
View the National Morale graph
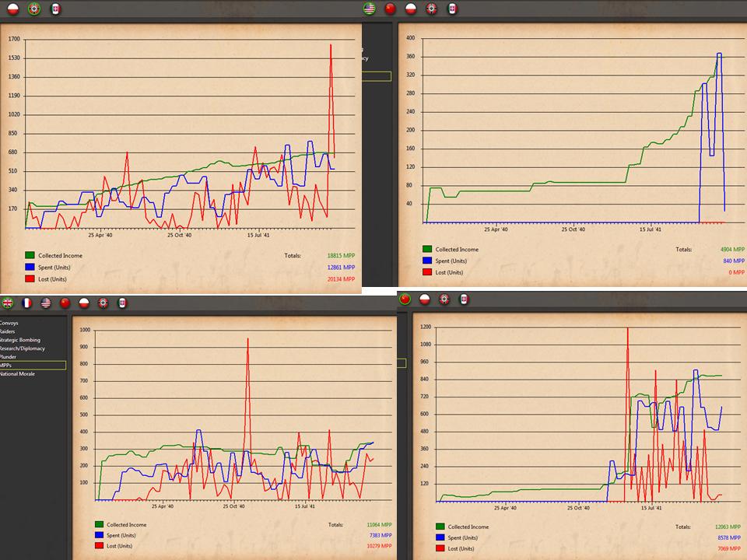click(x=17, y=374)
